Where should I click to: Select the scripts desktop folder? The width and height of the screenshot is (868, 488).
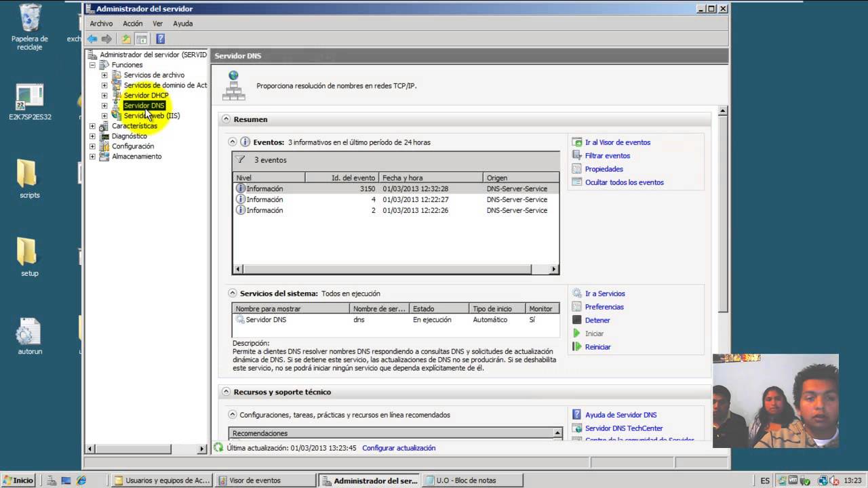pyautogui.click(x=30, y=179)
